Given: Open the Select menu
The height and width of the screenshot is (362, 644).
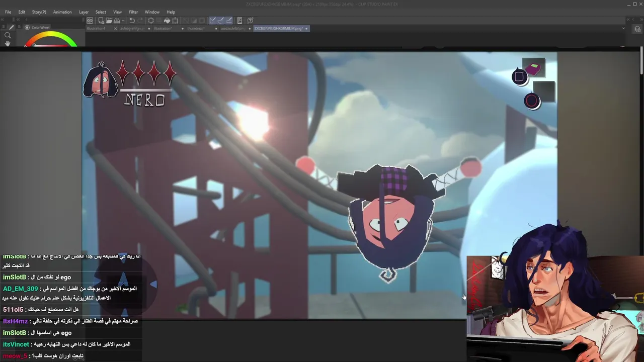Looking at the screenshot, I should (x=101, y=12).
